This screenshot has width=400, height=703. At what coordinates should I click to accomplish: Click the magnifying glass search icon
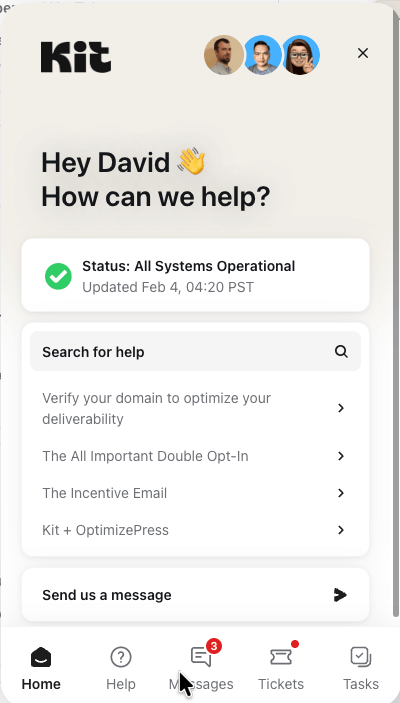coord(341,352)
